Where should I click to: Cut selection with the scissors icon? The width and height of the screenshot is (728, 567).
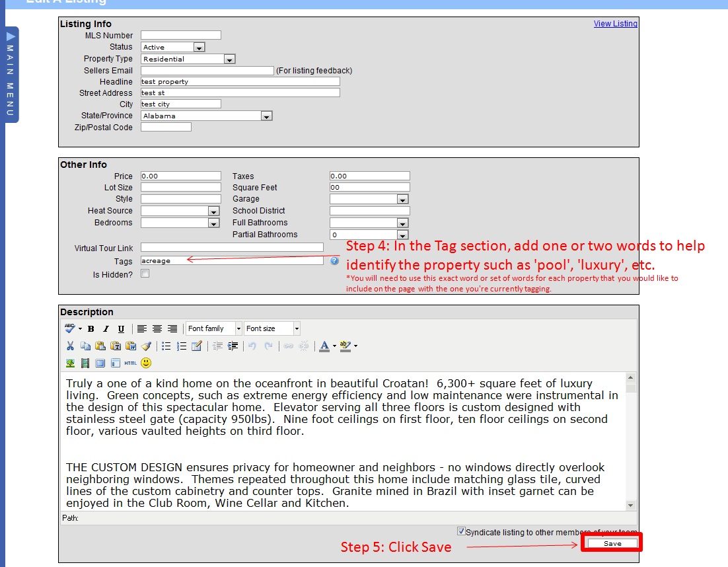tap(70, 346)
